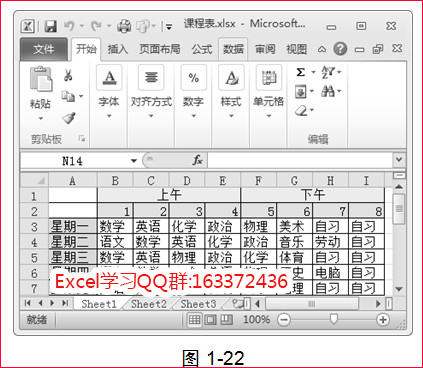Click the zoom out minus button
The height and width of the screenshot is (368, 423).
click(284, 320)
